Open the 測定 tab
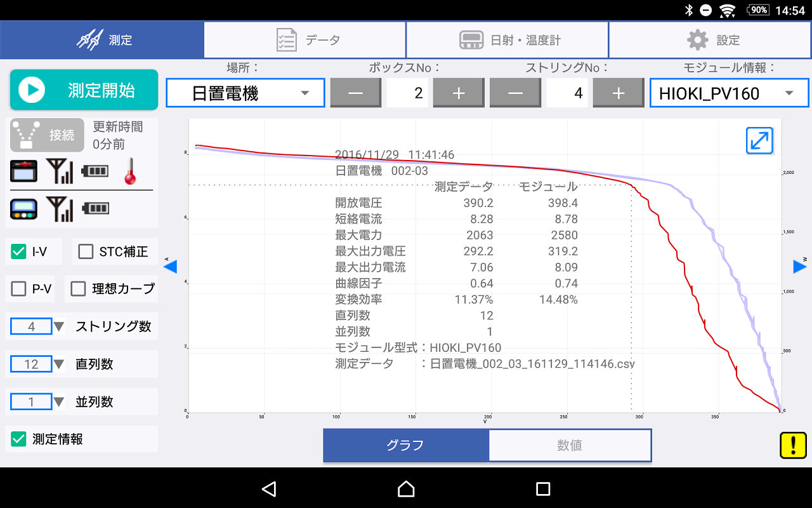The image size is (812, 508). pos(101,40)
